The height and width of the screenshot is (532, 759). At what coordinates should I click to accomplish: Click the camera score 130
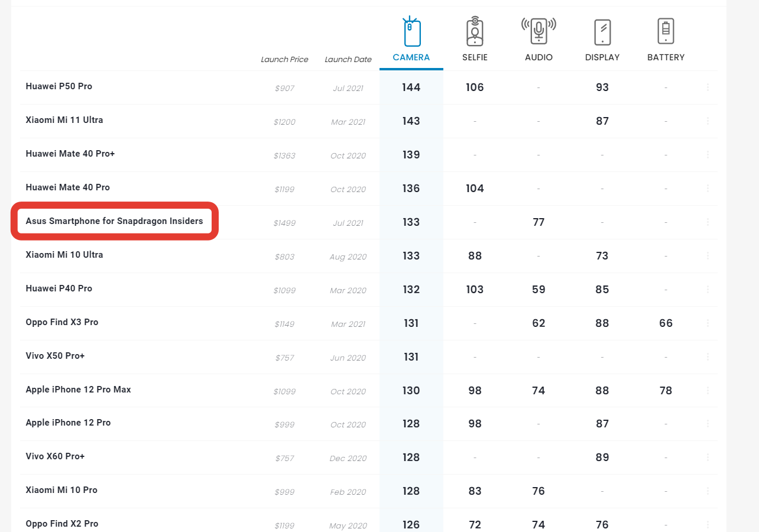pos(411,391)
